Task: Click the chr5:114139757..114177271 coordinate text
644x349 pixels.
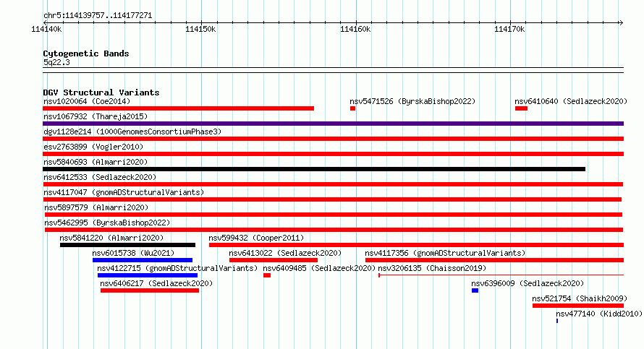Action: pos(98,15)
